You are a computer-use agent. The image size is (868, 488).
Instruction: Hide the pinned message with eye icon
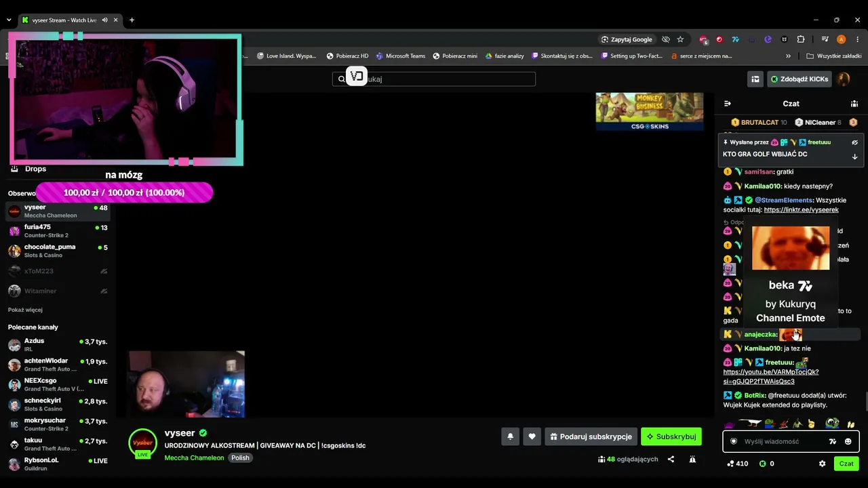click(x=854, y=142)
